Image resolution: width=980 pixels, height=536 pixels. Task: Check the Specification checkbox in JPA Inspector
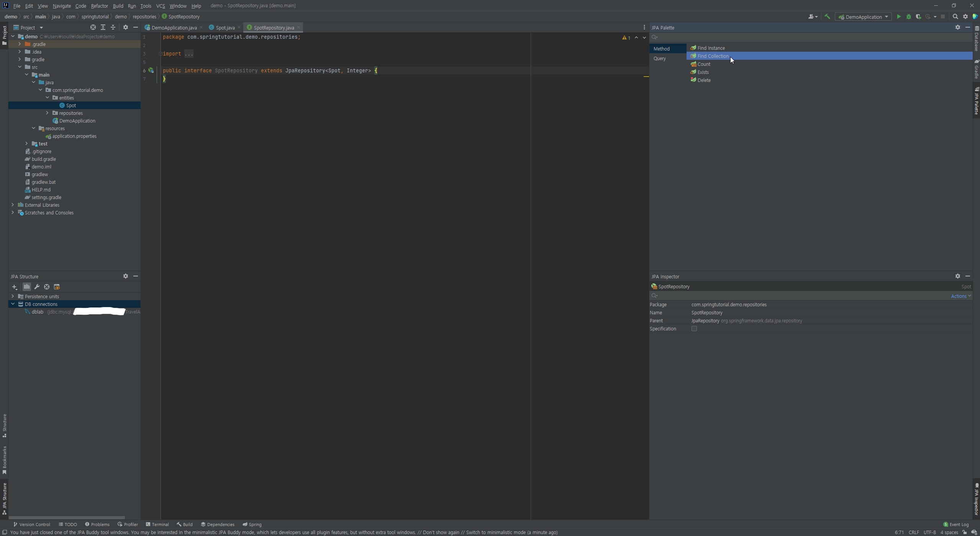[694, 328]
